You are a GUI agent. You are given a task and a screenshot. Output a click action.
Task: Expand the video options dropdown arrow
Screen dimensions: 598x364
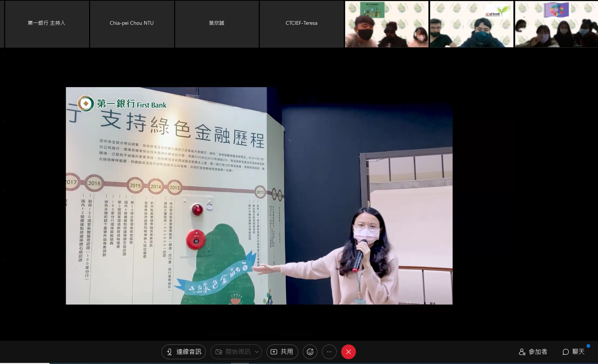257,352
